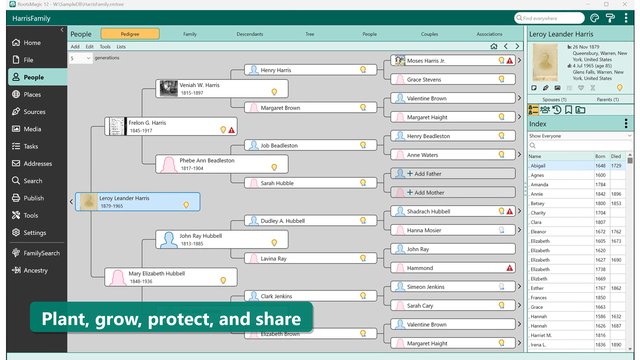
Task: Click the lightbulb hint on Veniah W. Harris
Action: [x=274, y=92]
